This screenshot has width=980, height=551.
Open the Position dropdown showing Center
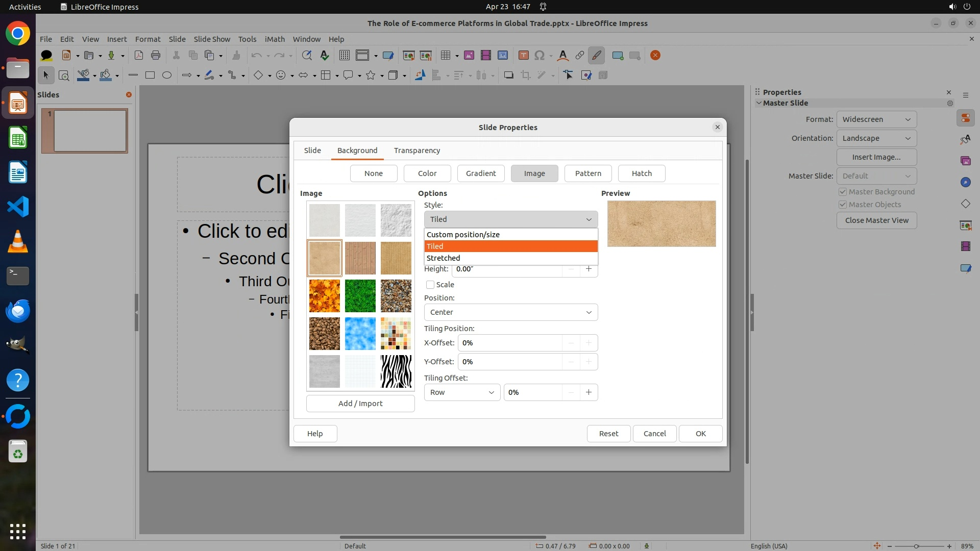click(x=510, y=312)
